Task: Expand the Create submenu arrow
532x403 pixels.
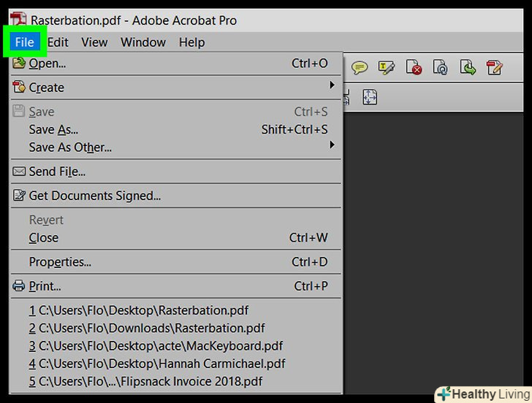Action: click(332, 85)
